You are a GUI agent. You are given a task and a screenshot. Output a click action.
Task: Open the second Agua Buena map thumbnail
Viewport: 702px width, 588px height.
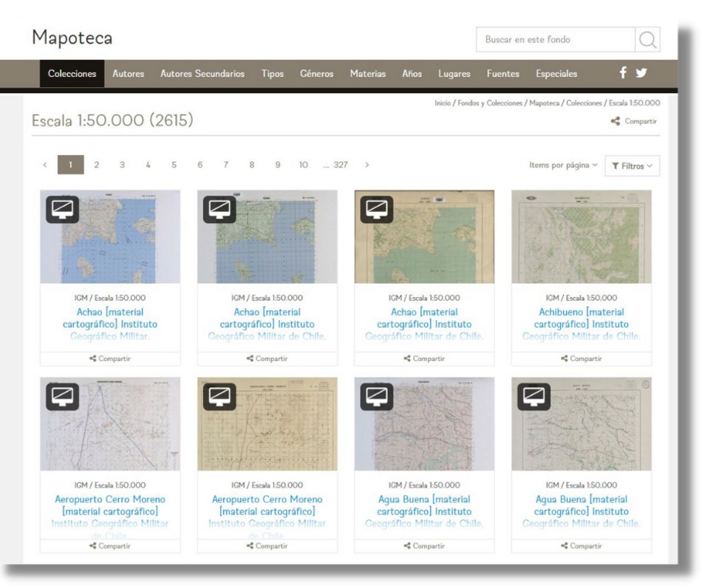[x=581, y=425]
